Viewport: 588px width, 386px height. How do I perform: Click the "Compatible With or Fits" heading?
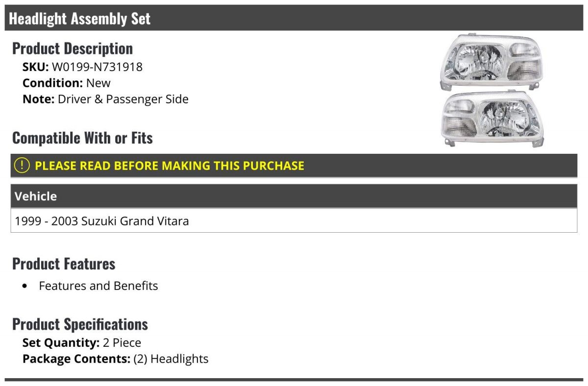tap(82, 138)
